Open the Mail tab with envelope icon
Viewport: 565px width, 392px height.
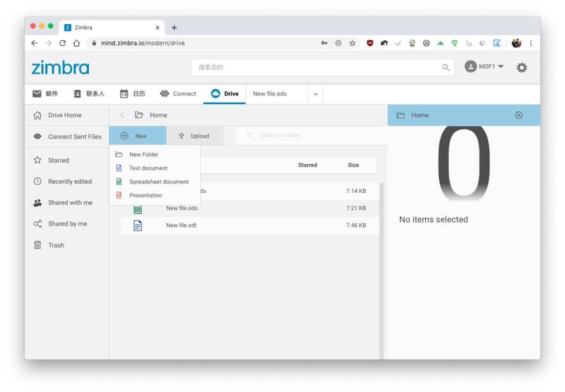(x=45, y=94)
